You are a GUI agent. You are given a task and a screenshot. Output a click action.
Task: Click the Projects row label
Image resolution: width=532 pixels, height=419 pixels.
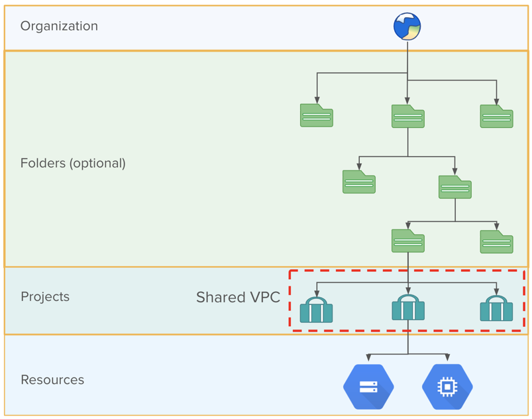(45, 297)
